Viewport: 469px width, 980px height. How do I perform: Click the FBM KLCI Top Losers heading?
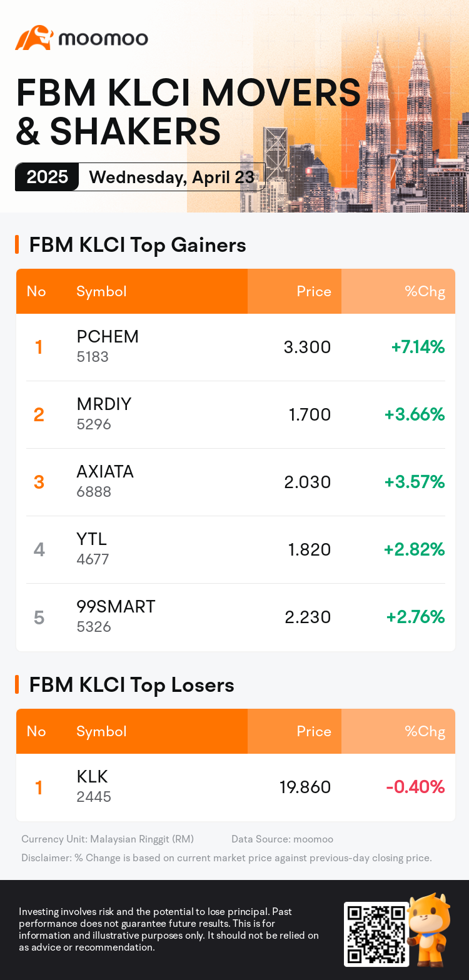coord(131,685)
